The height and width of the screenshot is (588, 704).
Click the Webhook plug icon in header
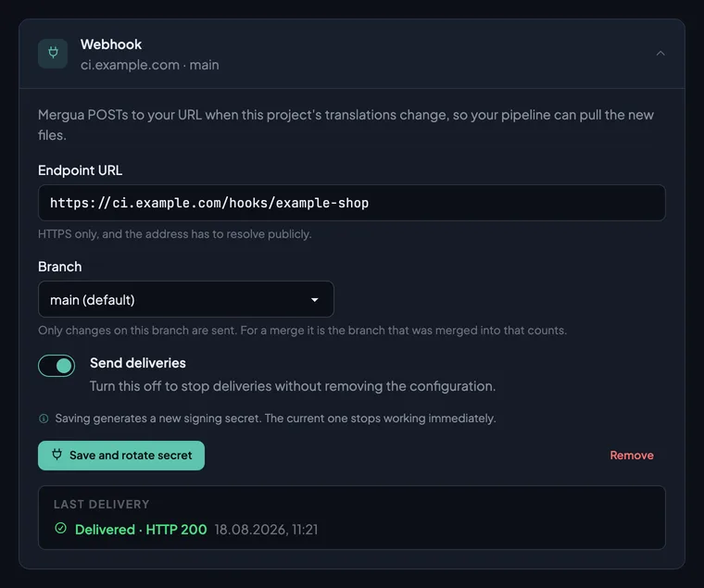pos(53,54)
